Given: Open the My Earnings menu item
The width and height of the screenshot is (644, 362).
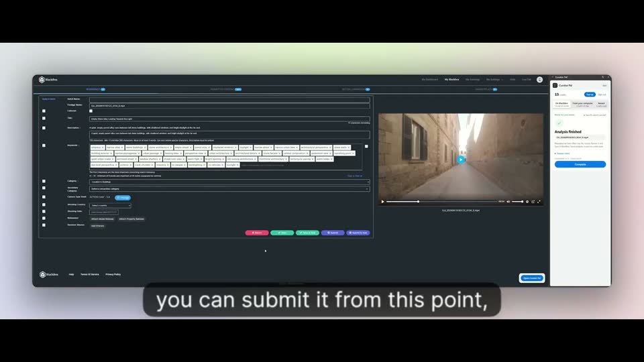Looking at the screenshot, I should 472,80.
